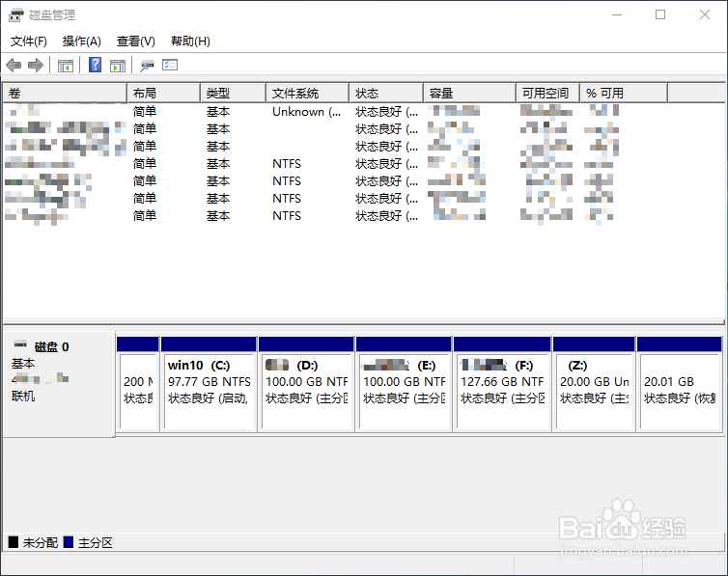Sort by the 布局 column header
728x576 pixels.
(x=163, y=94)
